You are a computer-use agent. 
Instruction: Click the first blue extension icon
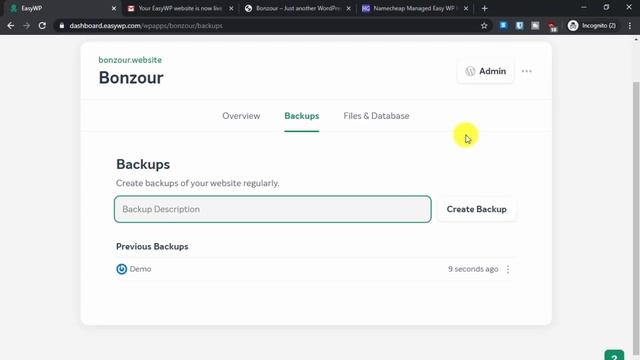[x=503, y=26]
